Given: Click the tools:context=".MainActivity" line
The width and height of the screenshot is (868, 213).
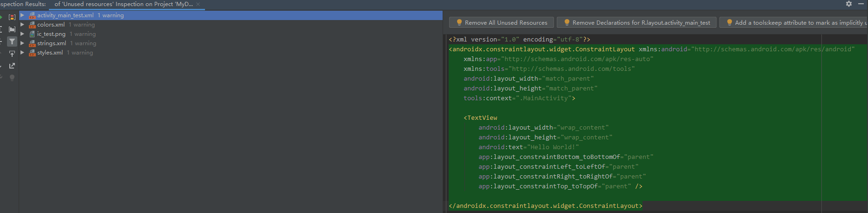Looking at the screenshot, I should 519,98.
